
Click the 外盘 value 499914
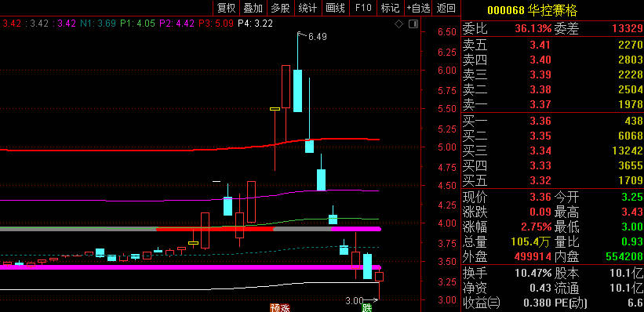533,257
